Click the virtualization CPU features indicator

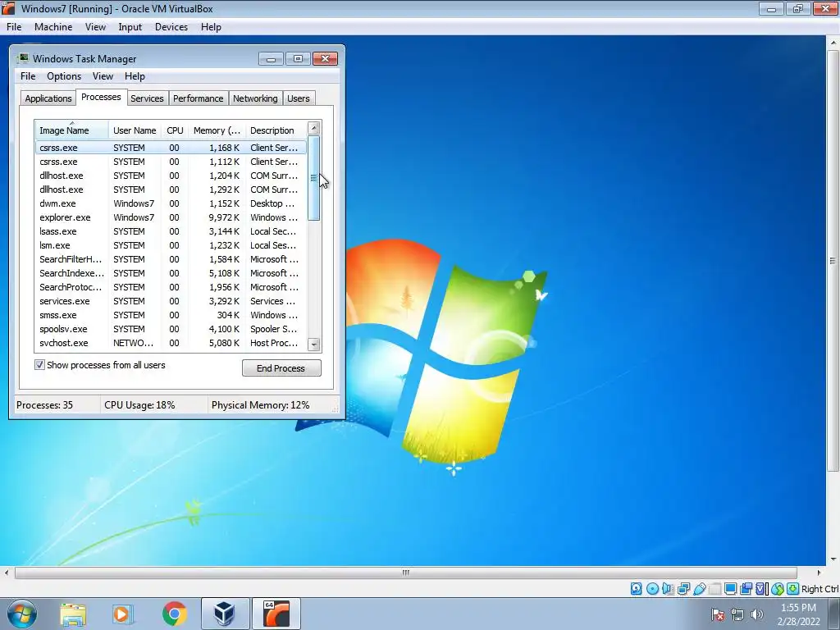[761, 589]
